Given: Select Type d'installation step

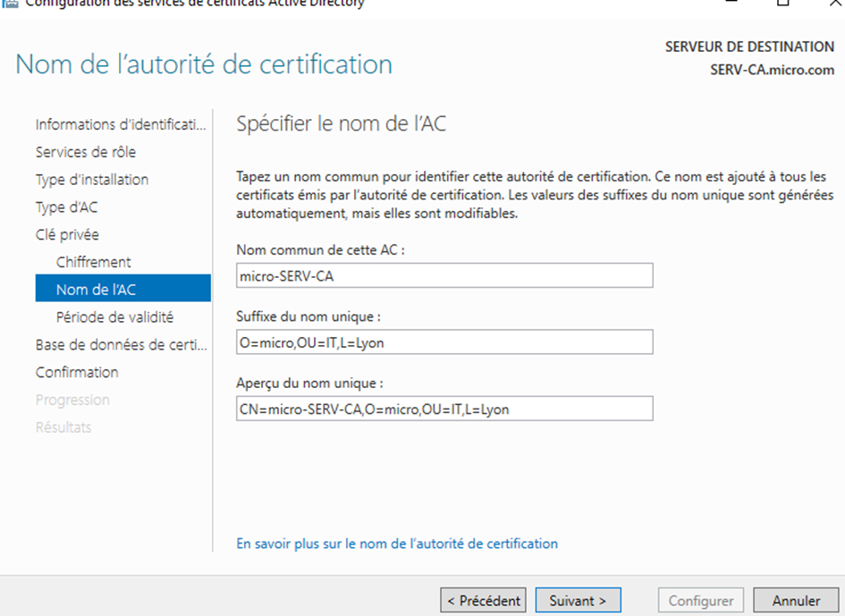Looking at the screenshot, I should click(92, 180).
